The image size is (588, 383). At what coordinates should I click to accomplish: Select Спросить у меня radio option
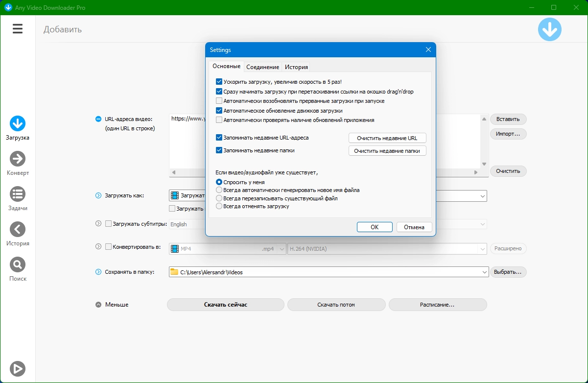tap(219, 182)
